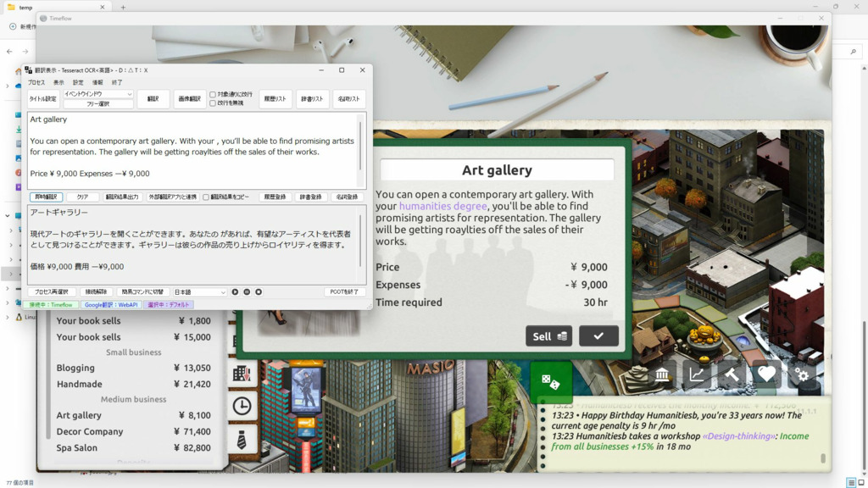
Task: Click the 選択中：デフォルト status label
Action: [169, 305]
